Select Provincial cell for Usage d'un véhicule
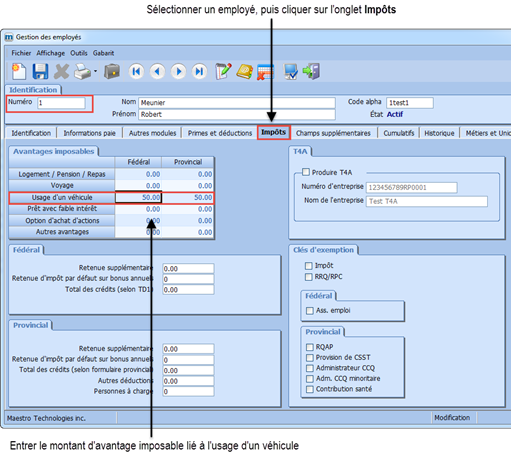Viewport: 511px width, 455px height. 188,197
